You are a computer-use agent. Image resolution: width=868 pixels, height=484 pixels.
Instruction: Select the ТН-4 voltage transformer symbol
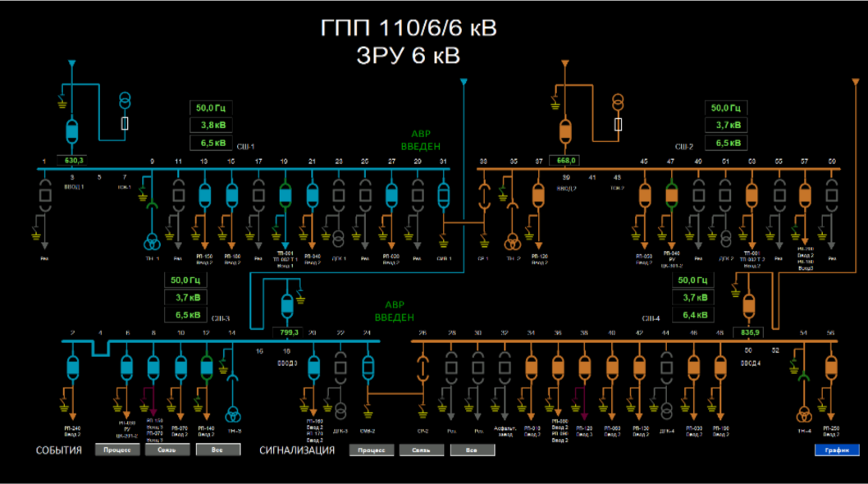click(804, 414)
